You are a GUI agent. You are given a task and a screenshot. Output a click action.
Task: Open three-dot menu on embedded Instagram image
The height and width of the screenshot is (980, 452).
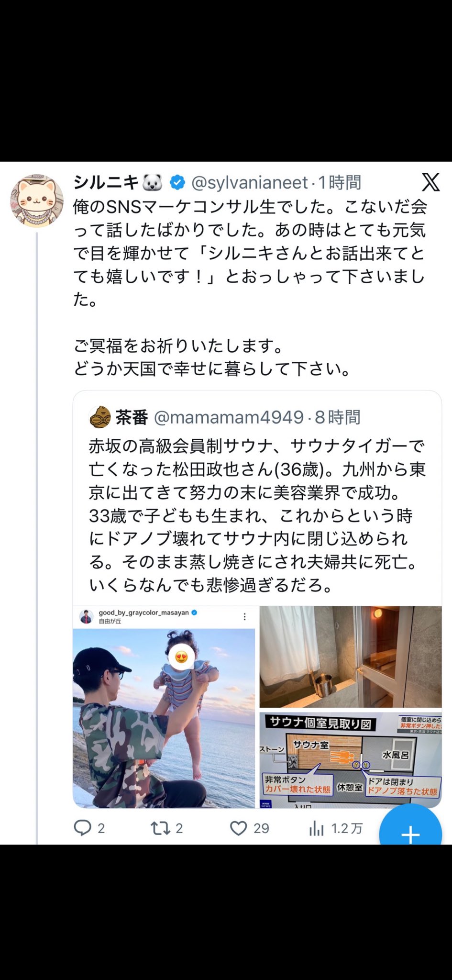[x=244, y=617]
